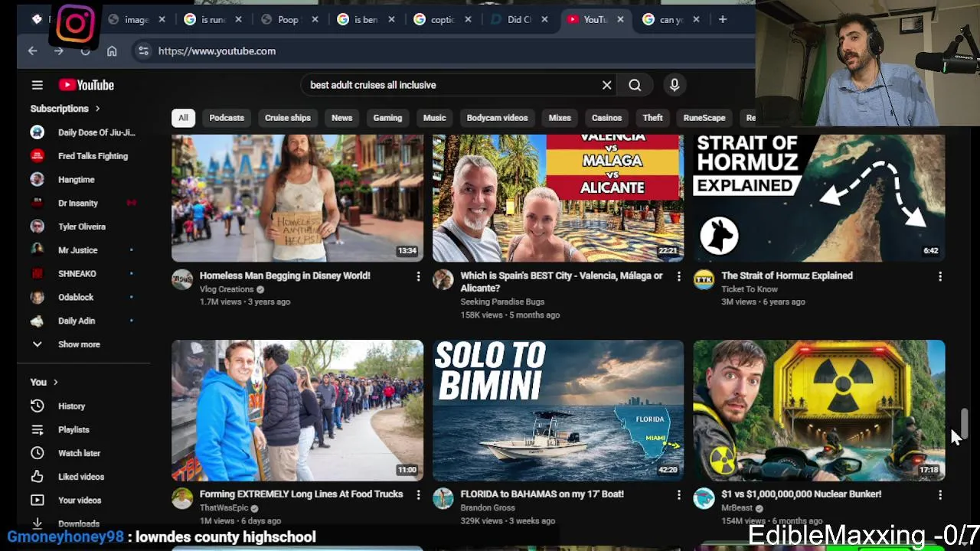The image size is (980, 551).
Task: Select the Bodycam videos filter chip
Action: point(497,118)
